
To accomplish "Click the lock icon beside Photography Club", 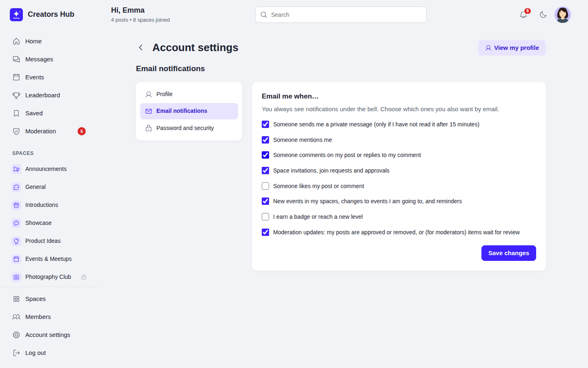I will [x=84, y=277].
